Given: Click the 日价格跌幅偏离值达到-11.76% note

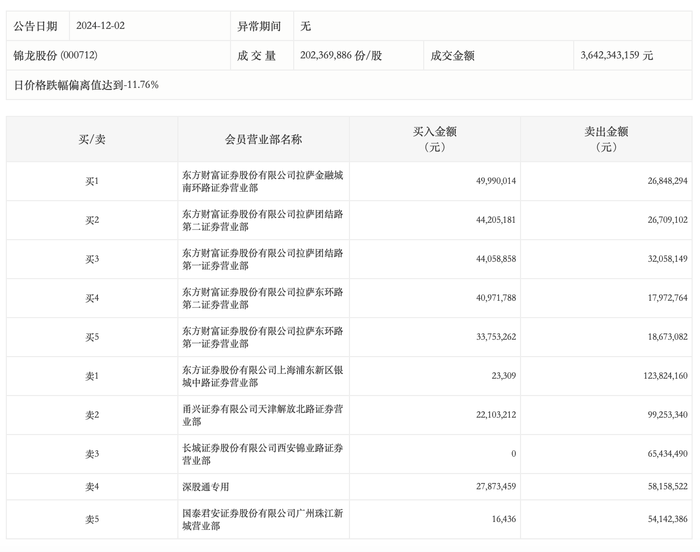Looking at the screenshot, I should 86,85.
